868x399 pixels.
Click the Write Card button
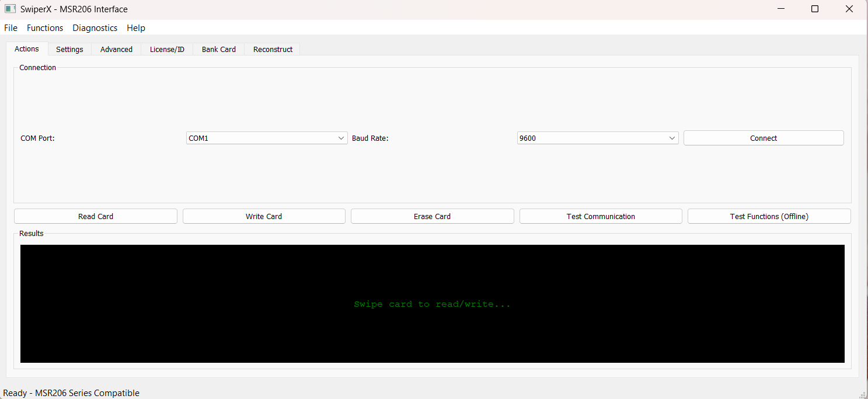tap(264, 217)
